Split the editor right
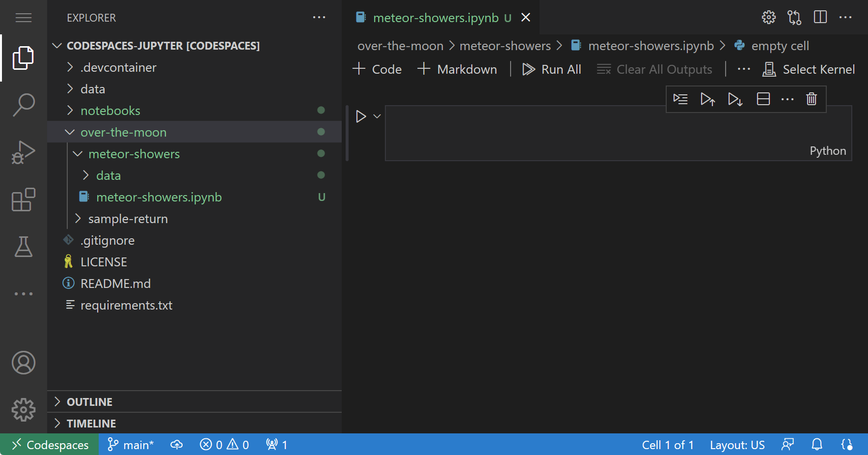This screenshot has height=455, width=868. (820, 18)
